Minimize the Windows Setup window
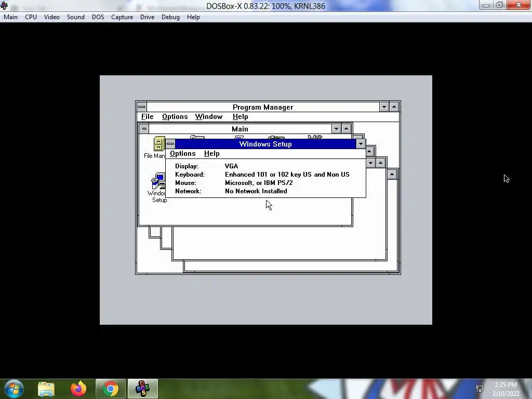This screenshot has width=532, height=399. [x=361, y=144]
